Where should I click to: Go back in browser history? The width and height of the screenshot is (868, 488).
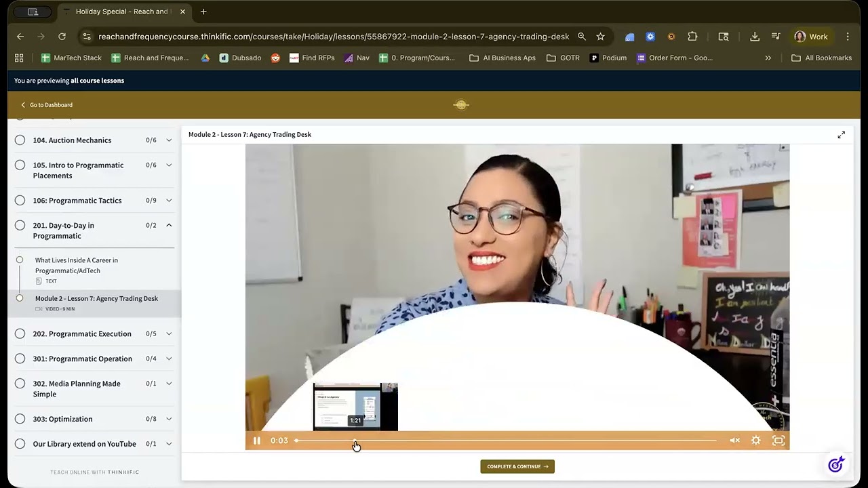pyautogui.click(x=20, y=37)
